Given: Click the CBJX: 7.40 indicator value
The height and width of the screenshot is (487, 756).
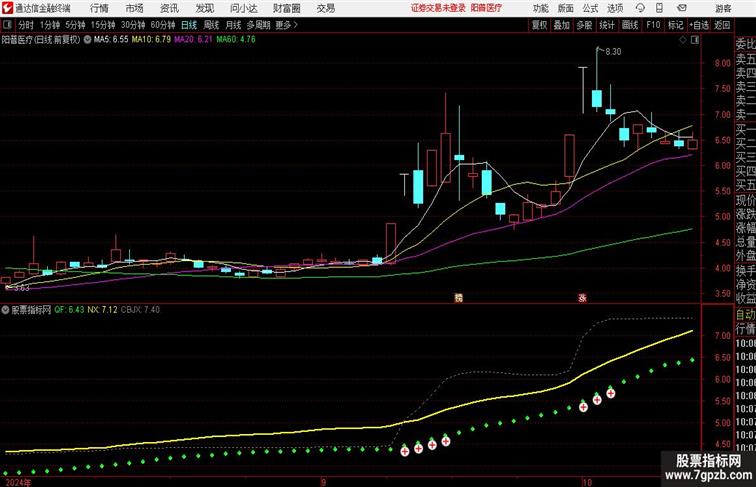Looking at the screenshot, I should point(140,310).
